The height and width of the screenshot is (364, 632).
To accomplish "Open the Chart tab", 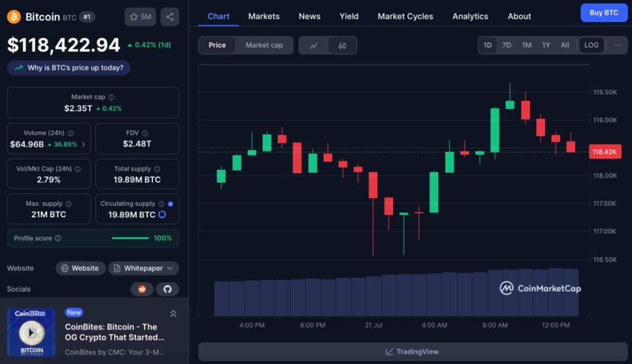I will click(218, 17).
